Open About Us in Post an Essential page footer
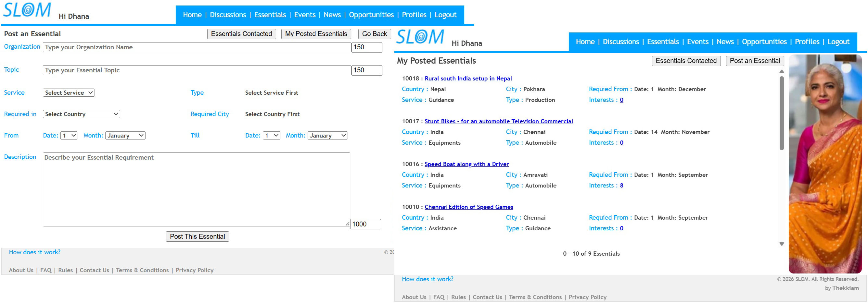The height and width of the screenshot is (303, 868). 21,270
